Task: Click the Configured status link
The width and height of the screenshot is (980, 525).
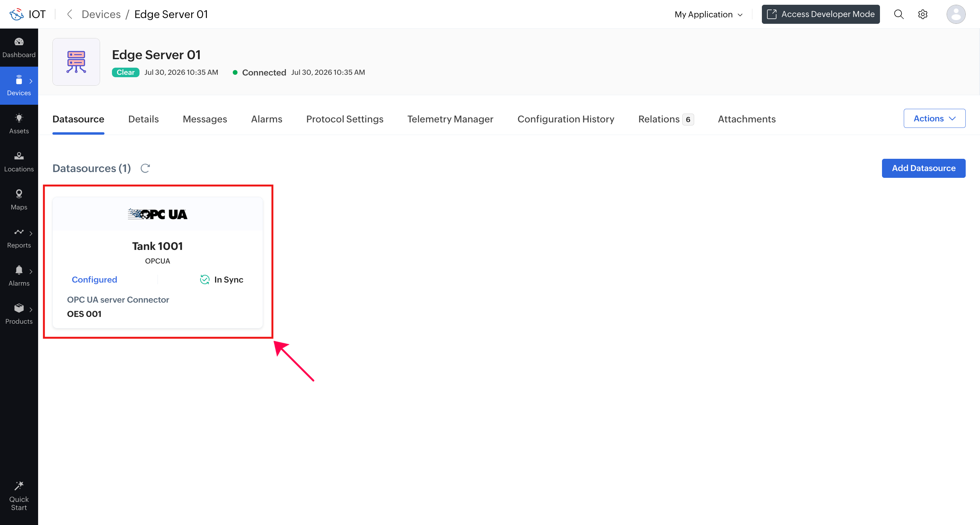Action: tap(94, 280)
